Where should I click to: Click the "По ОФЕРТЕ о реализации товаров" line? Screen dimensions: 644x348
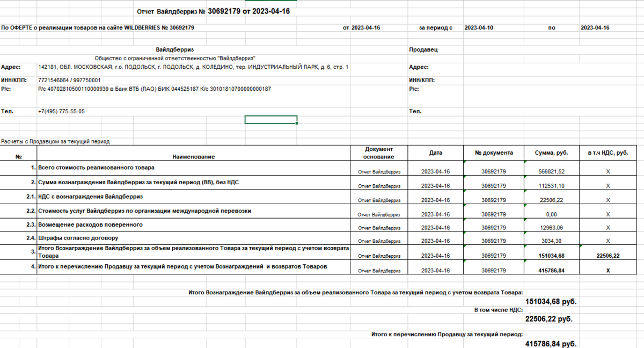97,27
